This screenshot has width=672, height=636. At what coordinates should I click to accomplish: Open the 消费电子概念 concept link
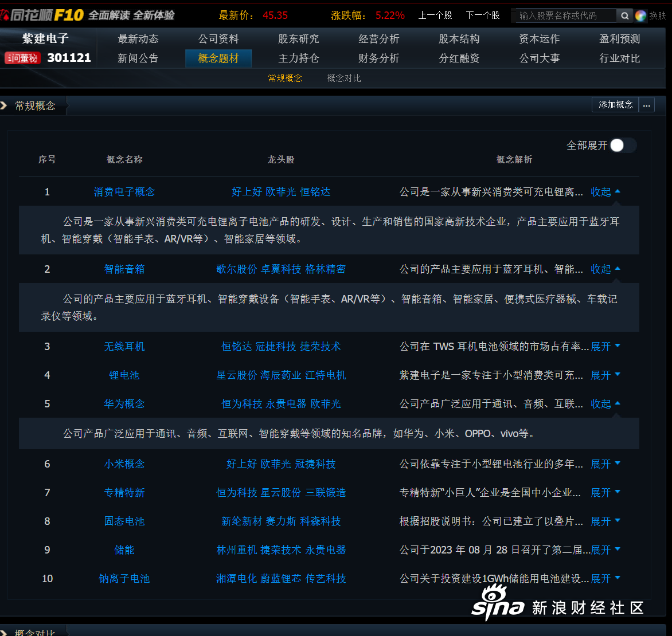(124, 191)
